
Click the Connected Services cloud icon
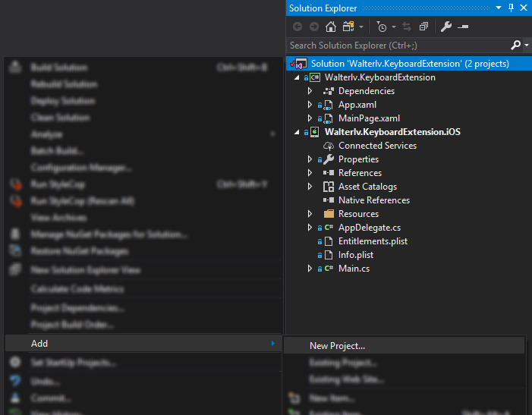pyautogui.click(x=329, y=146)
